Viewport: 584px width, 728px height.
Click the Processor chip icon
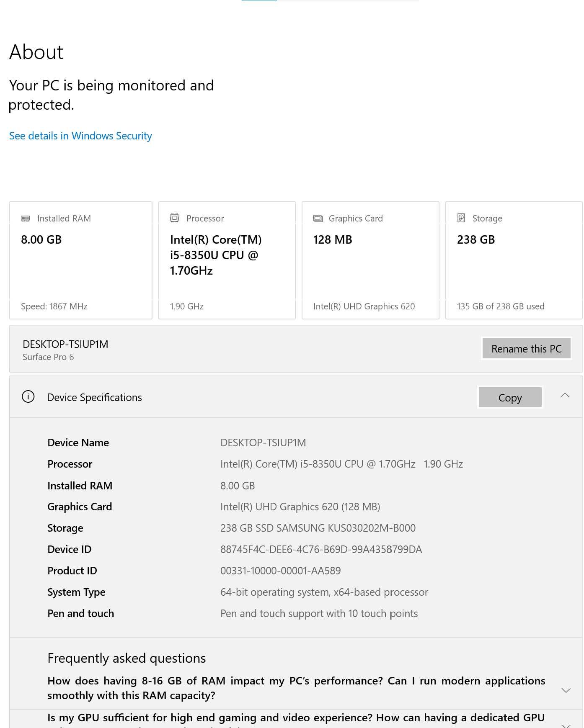174,218
